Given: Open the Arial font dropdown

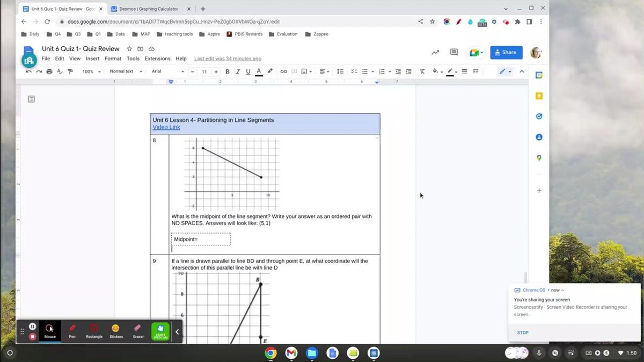Looking at the screenshot, I should [x=167, y=71].
